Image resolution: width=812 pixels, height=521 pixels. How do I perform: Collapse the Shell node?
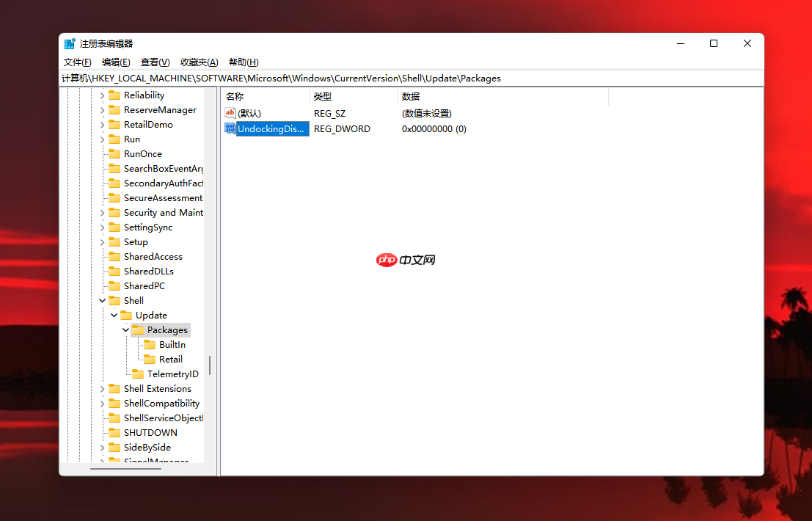coord(102,300)
